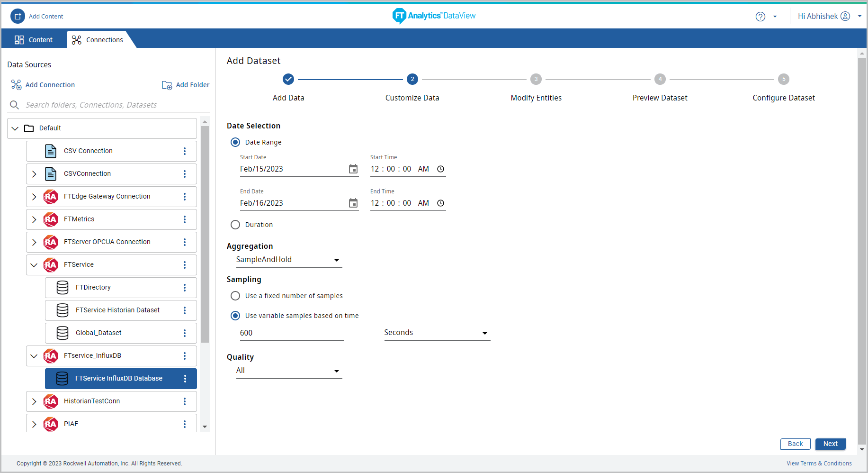Select Use a fixed number of samples

point(235,296)
